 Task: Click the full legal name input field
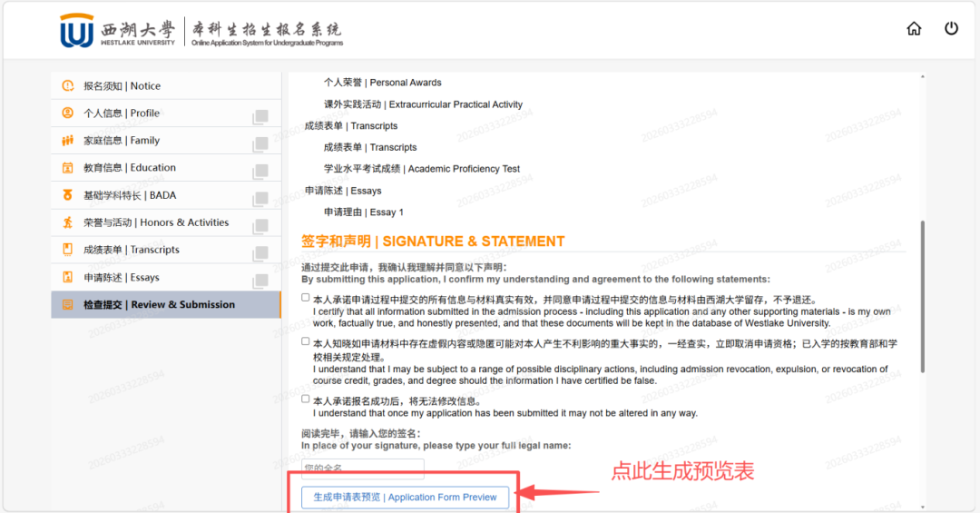(363, 469)
